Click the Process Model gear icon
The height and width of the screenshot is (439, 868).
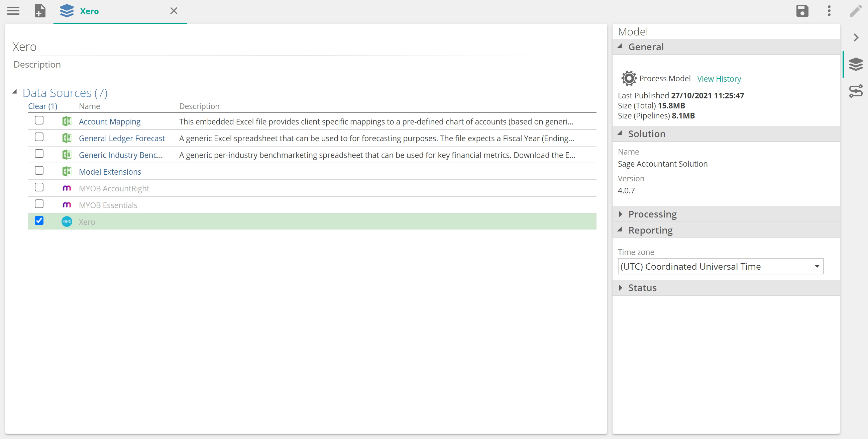click(629, 78)
